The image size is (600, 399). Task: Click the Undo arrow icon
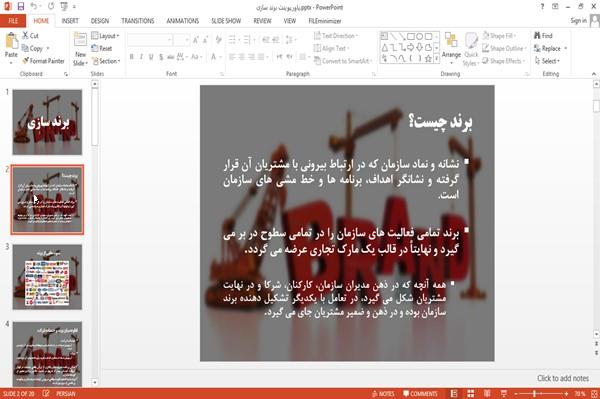pyautogui.click(x=34, y=6)
